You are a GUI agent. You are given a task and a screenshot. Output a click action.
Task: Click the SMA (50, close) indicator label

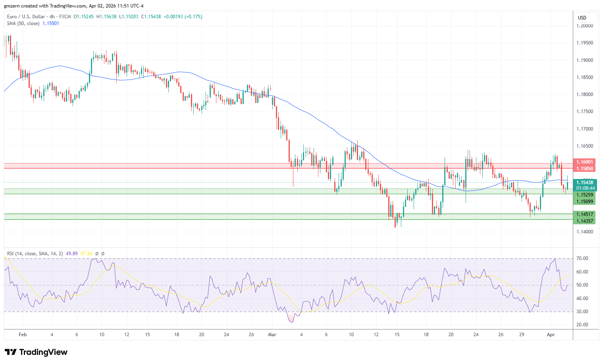23,23
